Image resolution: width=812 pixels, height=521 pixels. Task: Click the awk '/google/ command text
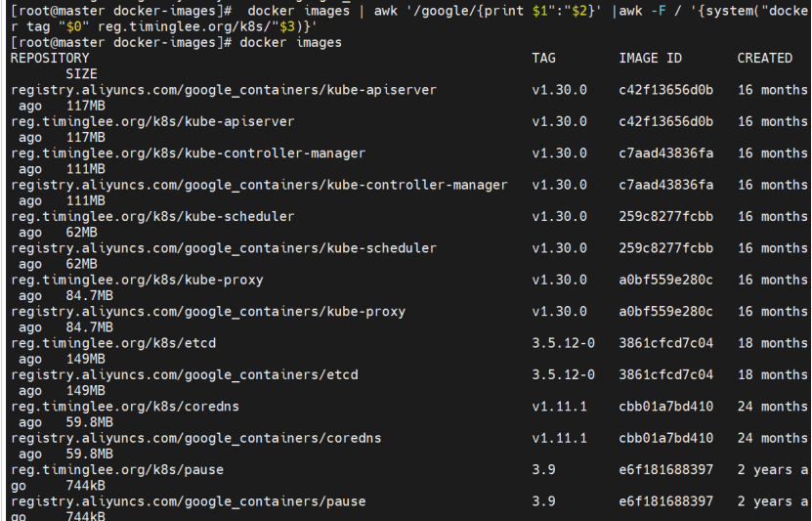tap(488, 11)
